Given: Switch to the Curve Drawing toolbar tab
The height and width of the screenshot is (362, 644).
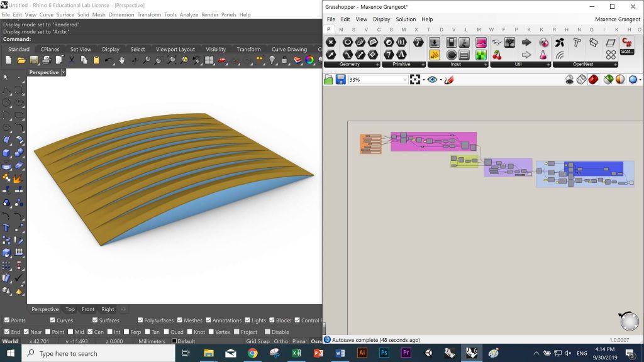Looking at the screenshot, I should (289, 49).
